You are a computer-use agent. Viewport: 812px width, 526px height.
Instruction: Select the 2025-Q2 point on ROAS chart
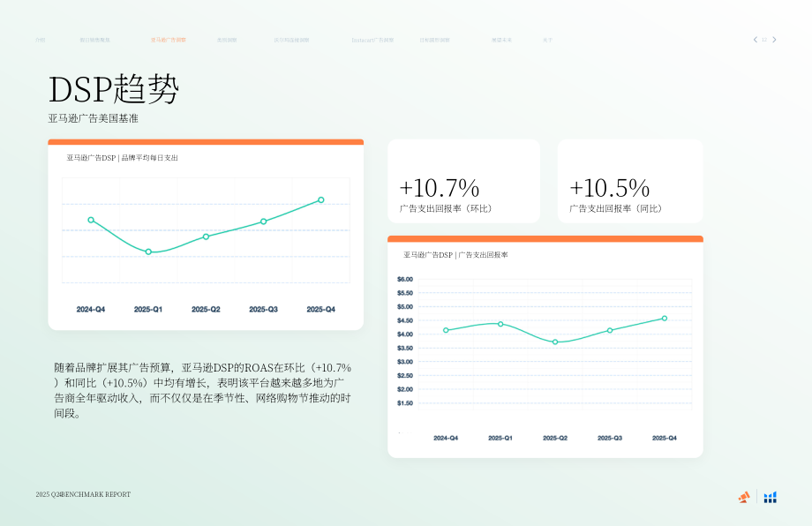[x=555, y=342]
